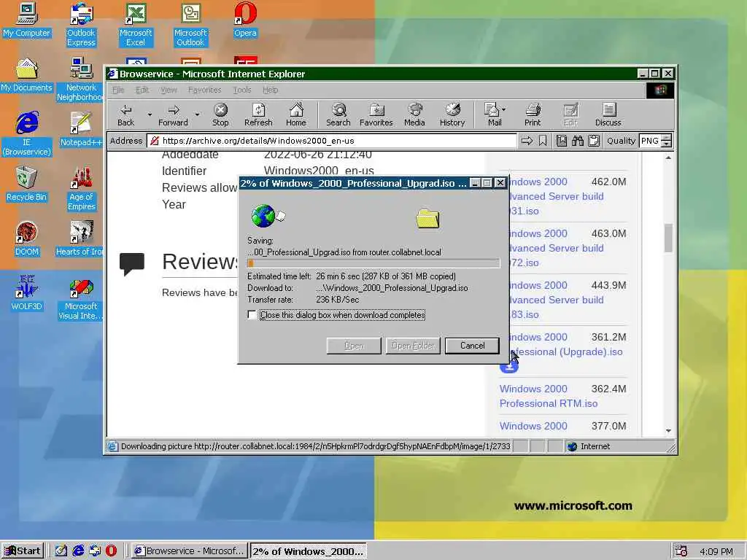Launch DOOM desktop shortcut
This screenshot has height=560, width=747.
(x=27, y=238)
